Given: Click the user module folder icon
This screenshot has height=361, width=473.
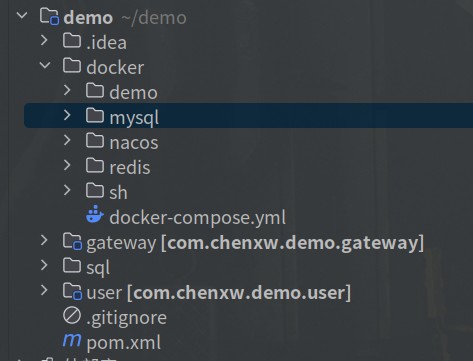Looking at the screenshot, I should (x=72, y=291).
